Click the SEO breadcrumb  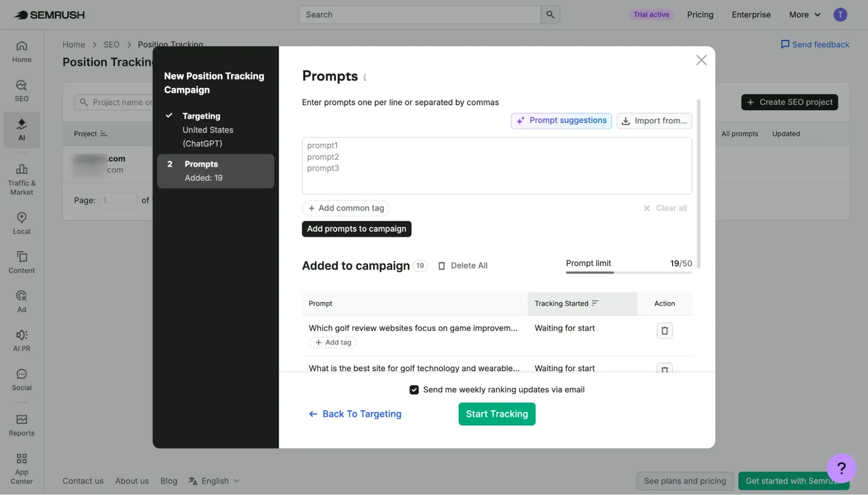(111, 45)
